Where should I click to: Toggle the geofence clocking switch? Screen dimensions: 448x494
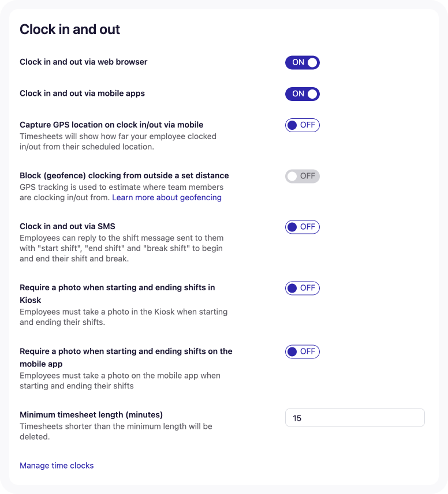pos(302,176)
